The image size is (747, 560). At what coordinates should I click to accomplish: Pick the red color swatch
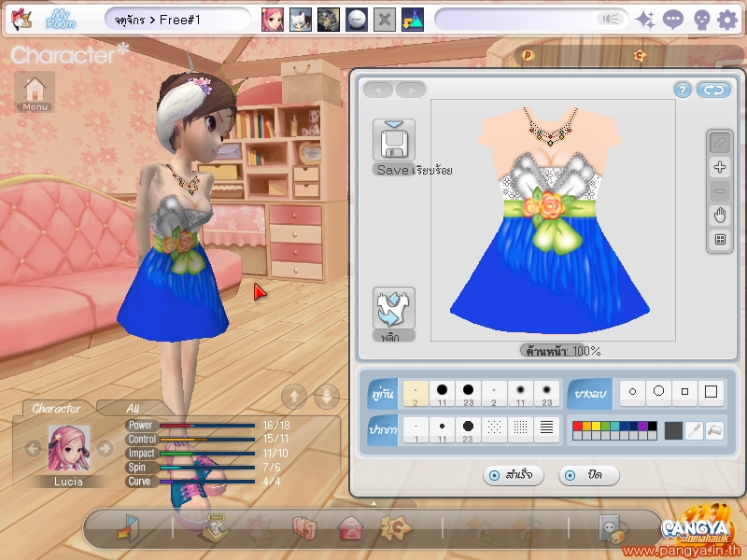click(577, 426)
